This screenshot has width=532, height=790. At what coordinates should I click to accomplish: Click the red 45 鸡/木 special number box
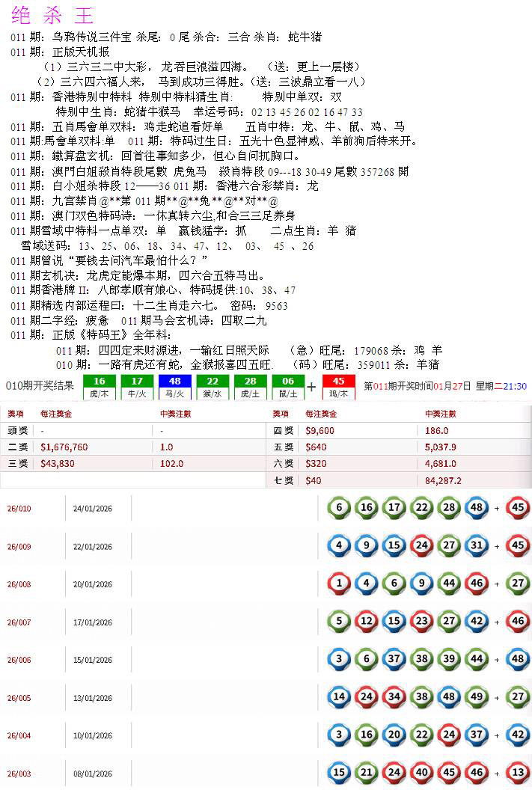[339, 387]
